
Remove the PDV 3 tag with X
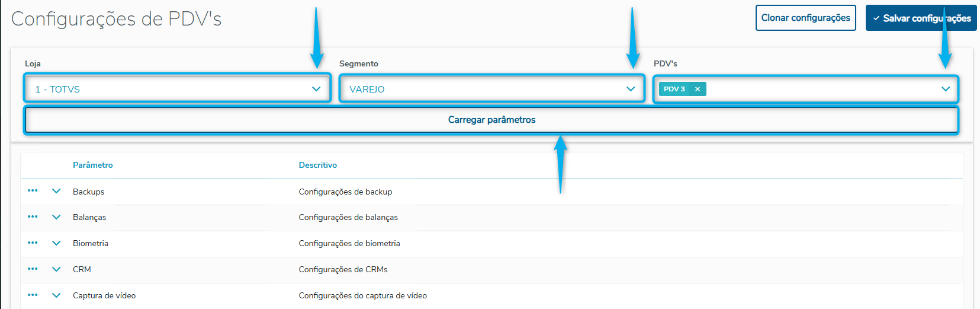pos(698,89)
